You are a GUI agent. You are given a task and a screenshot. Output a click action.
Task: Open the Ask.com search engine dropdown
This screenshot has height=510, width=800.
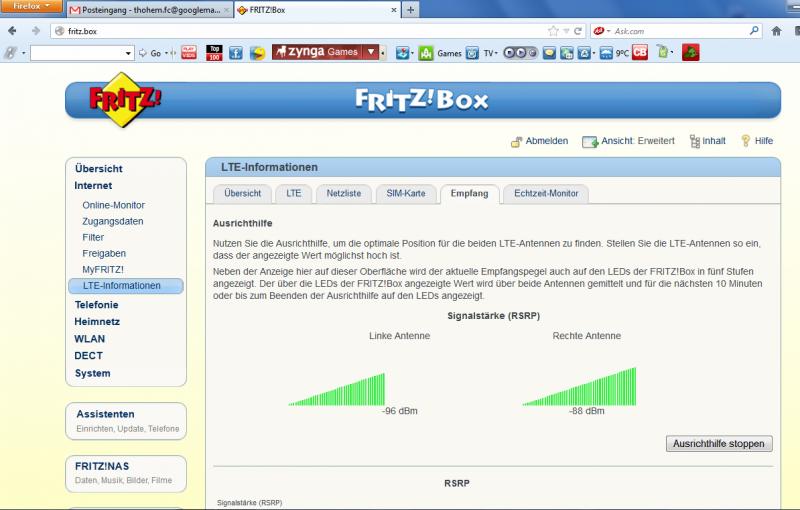pos(608,31)
